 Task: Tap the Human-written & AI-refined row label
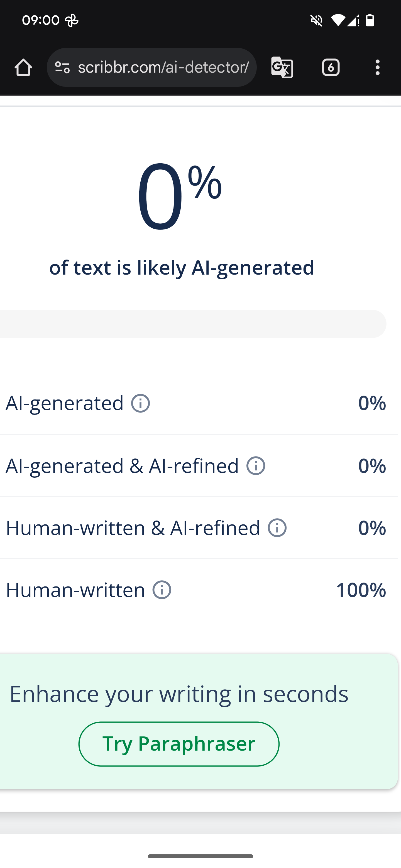[x=133, y=528]
